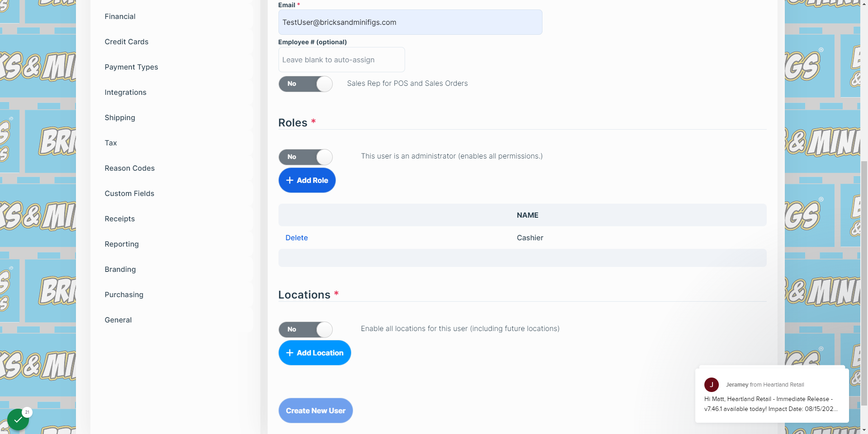Screen dimensions: 868x434
Task: Click the Email input field
Action: coord(410,22)
